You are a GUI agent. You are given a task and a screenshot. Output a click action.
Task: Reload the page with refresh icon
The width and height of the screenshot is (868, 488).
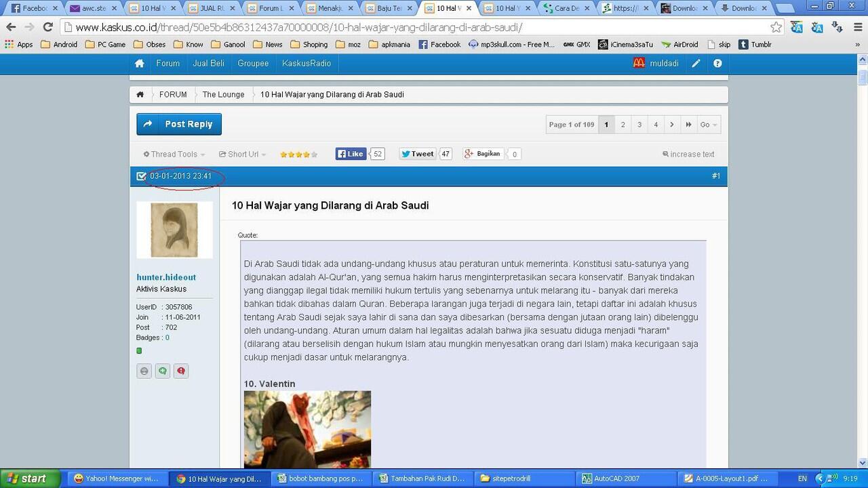(47, 27)
